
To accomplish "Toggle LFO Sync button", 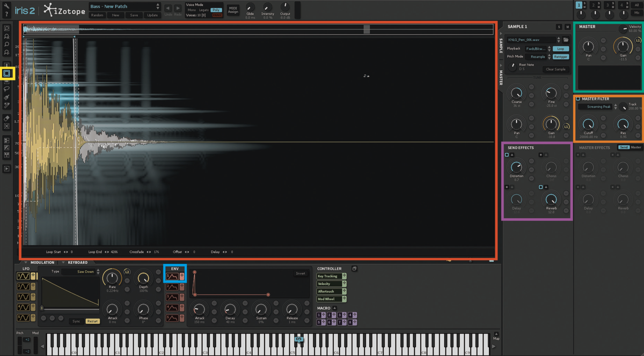I will (76, 321).
